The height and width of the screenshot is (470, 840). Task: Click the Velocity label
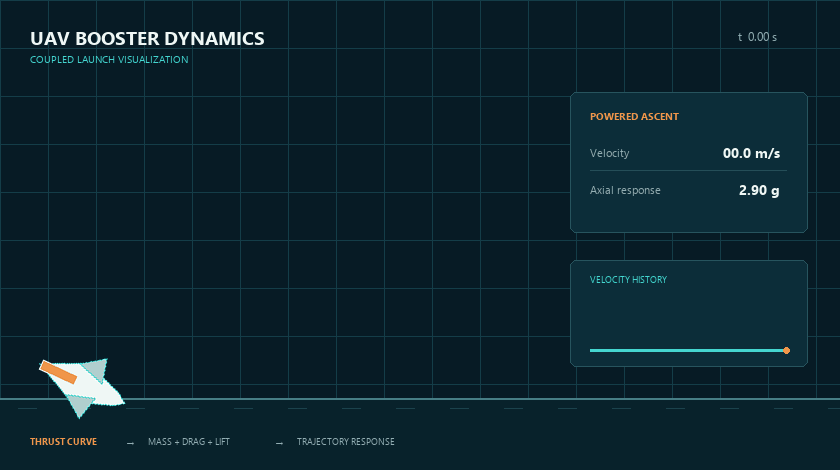(x=610, y=153)
